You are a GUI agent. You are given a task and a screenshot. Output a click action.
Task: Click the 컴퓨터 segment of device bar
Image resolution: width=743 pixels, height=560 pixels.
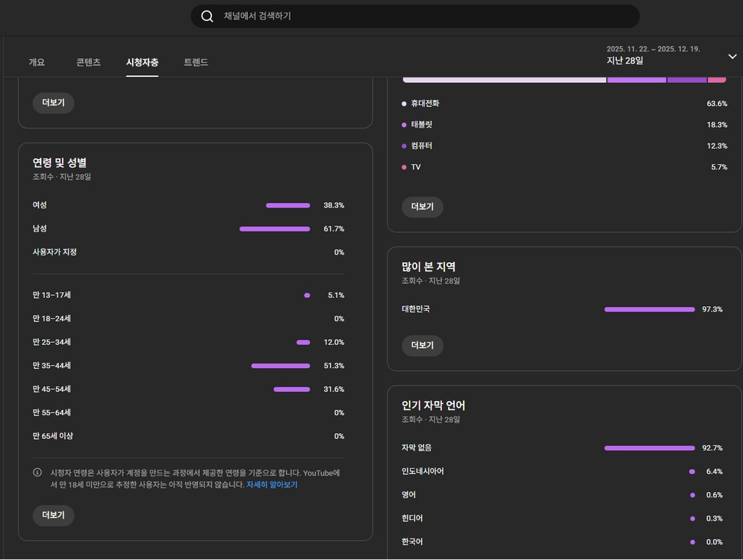pyautogui.click(x=686, y=80)
